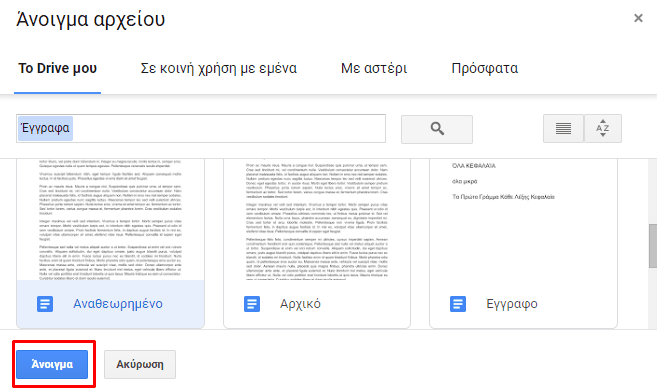Image resolution: width=657 pixels, height=390 pixels.
Task: Click the Αρχικό file name
Action: pyautogui.click(x=300, y=304)
